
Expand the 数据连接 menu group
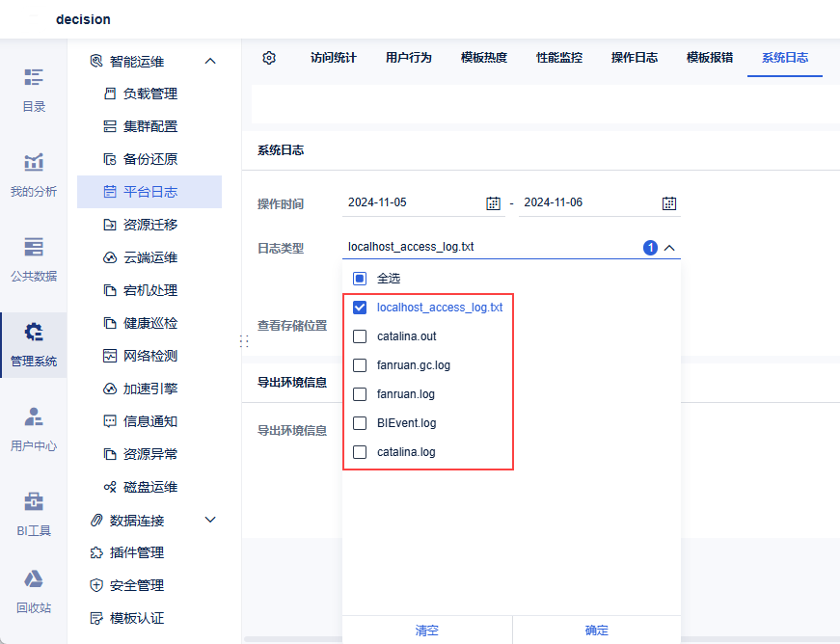[210, 520]
